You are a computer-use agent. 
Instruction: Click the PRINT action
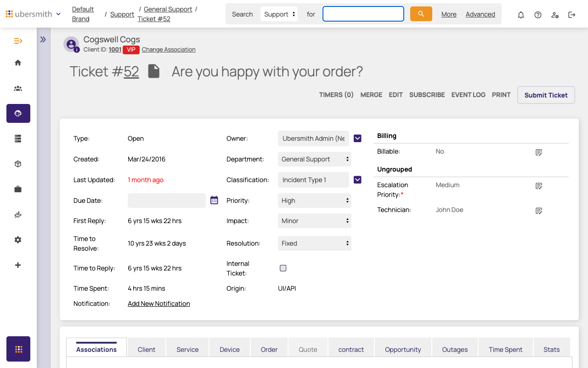(501, 95)
